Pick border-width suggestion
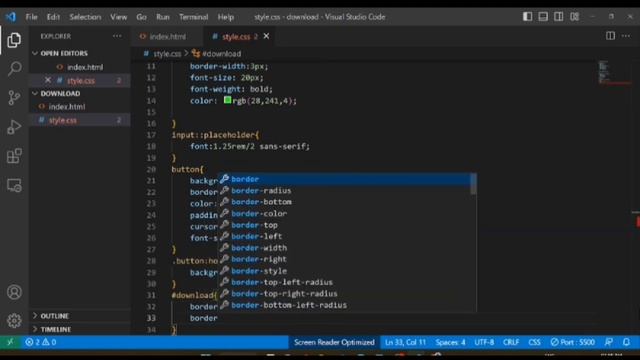Screen dimensions: 640x360 pos(344,248)
